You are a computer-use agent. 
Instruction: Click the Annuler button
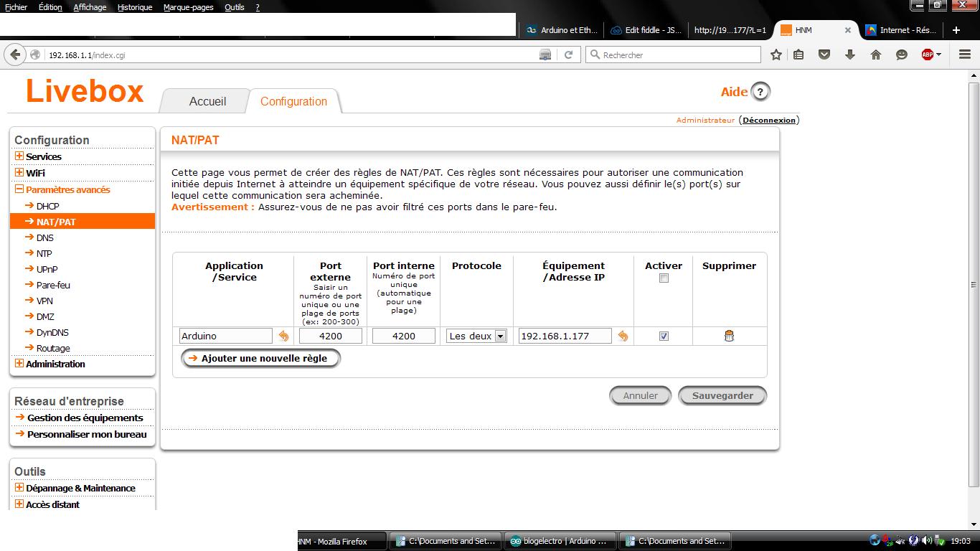[640, 395]
